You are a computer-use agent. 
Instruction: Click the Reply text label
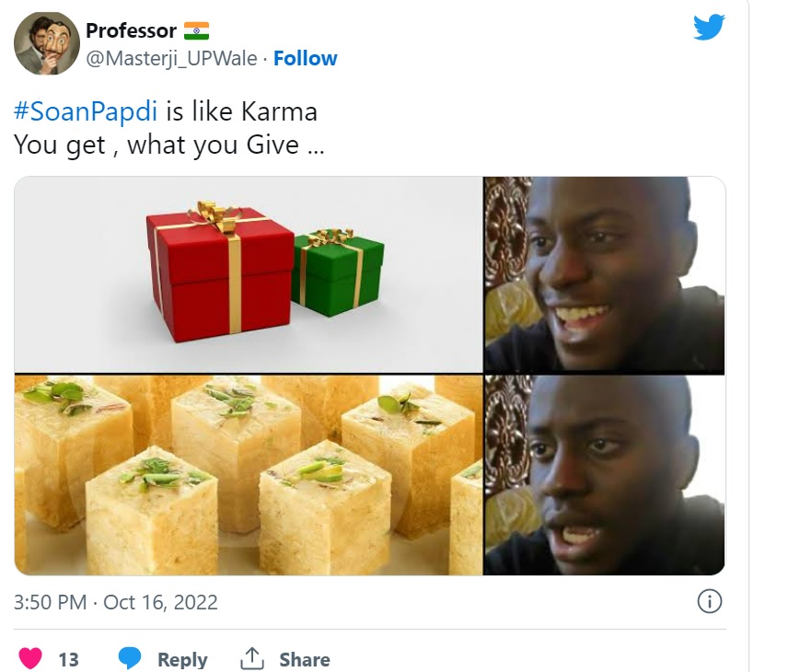point(182,659)
